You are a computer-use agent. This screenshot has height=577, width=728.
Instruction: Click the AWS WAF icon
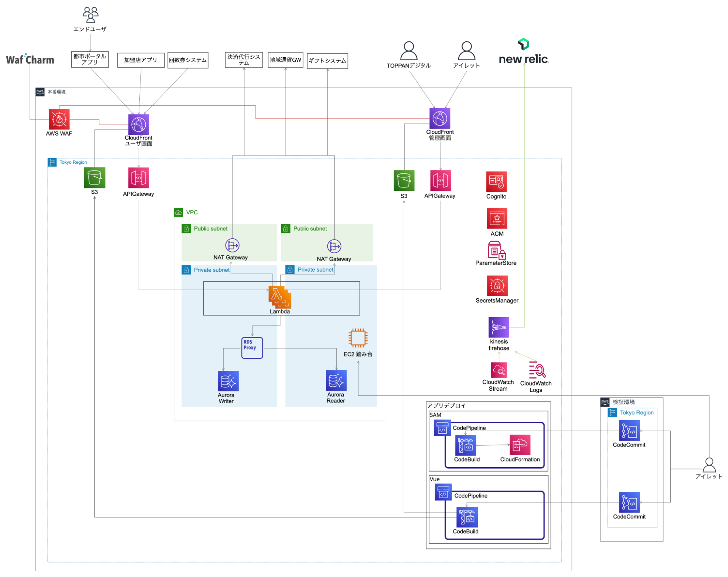(x=59, y=120)
